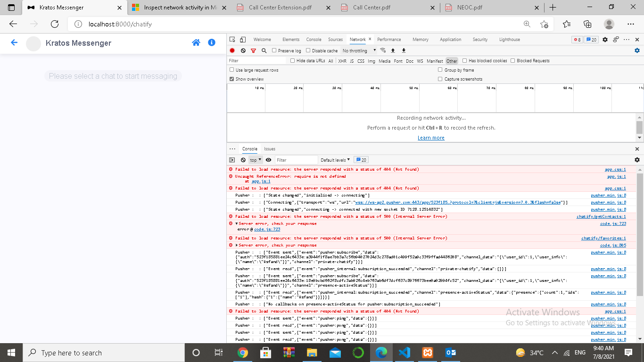Create a live expression with the eye icon
The height and width of the screenshot is (362, 644).
[268, 160]
